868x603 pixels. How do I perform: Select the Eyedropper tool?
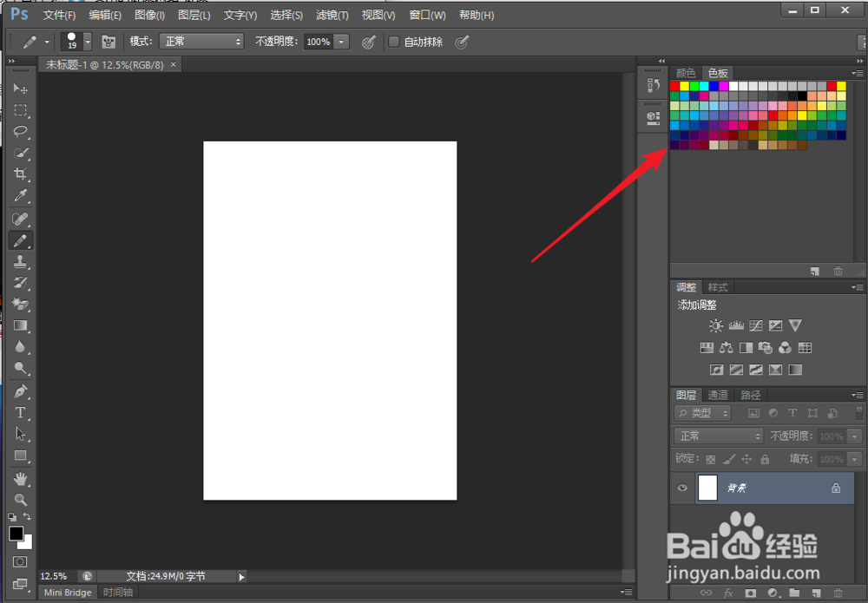tap(21, 195)
